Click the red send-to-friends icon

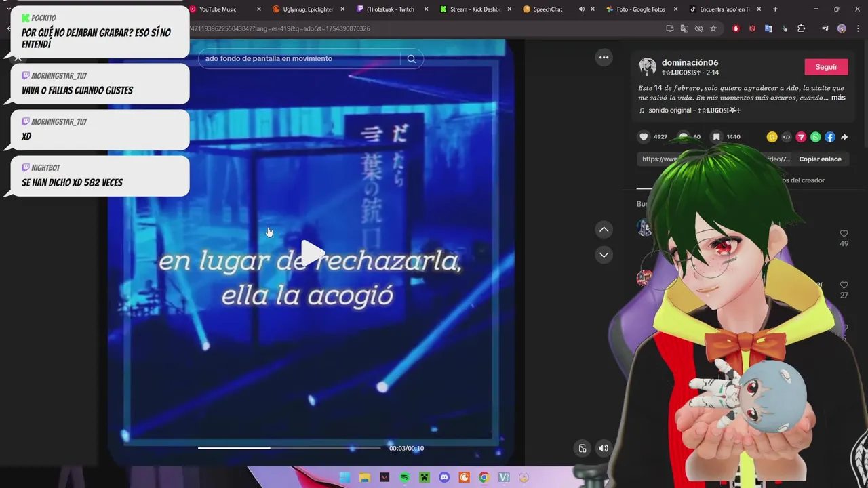tap(801, 137)
